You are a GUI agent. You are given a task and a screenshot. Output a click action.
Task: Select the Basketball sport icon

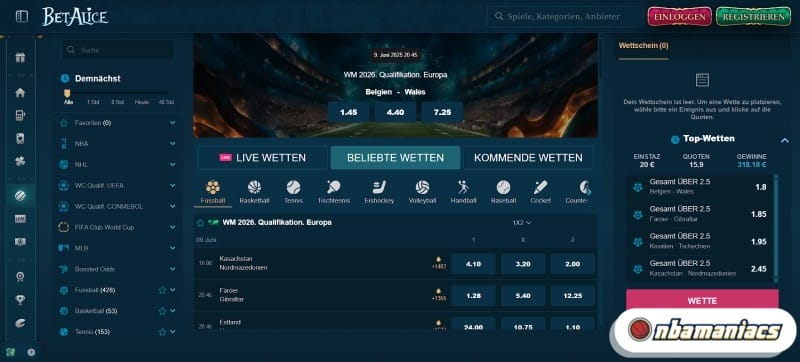tap(254, 192)
